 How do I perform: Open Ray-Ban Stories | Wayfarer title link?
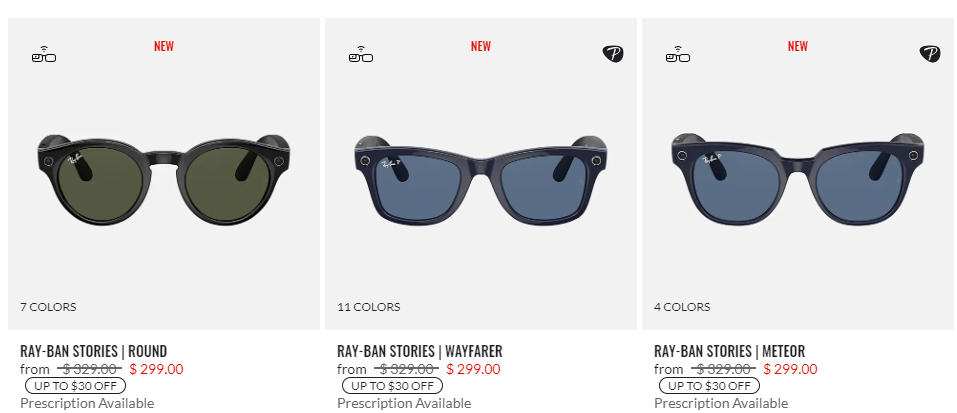[x=419, y=351]
